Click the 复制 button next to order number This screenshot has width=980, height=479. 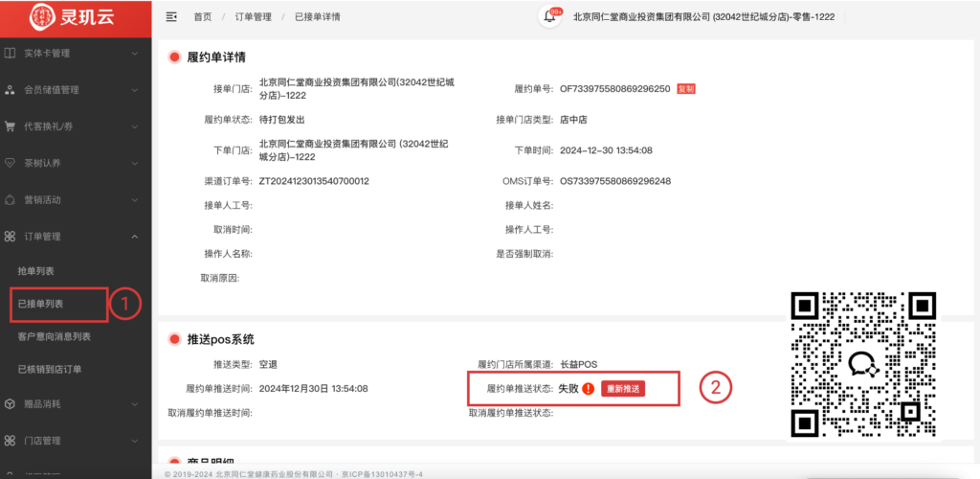pyautogui.click(x=686, y=89)
